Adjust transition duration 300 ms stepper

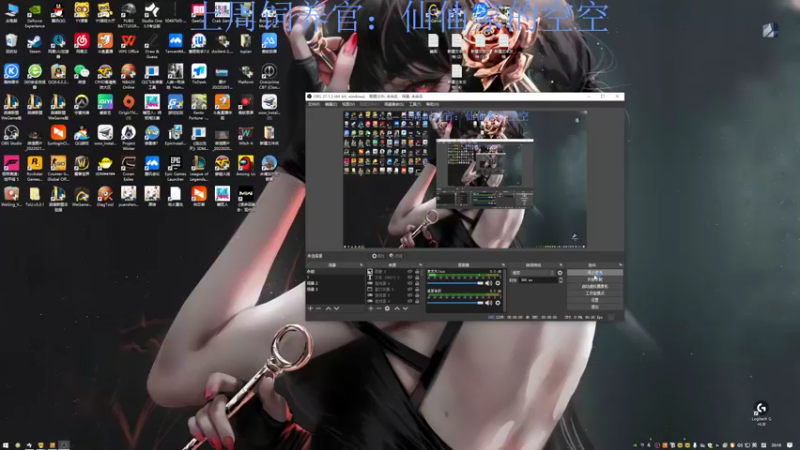pyautogui.click(x=561, y=280)
